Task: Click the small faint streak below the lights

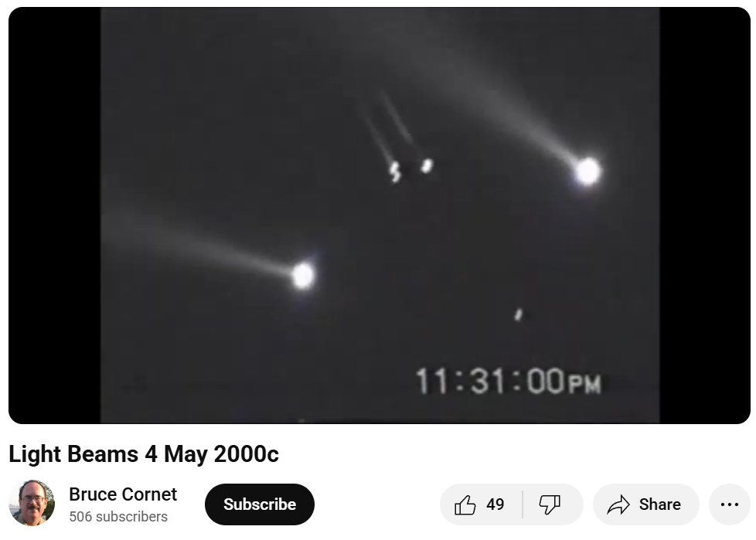Action: click(519, 314)
